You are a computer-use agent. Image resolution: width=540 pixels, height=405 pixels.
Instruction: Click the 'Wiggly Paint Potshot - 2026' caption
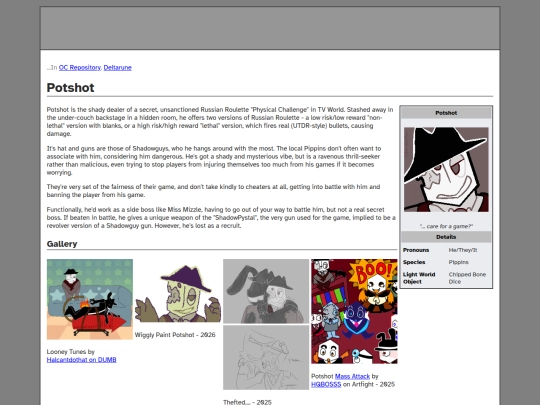pos(175,335)
